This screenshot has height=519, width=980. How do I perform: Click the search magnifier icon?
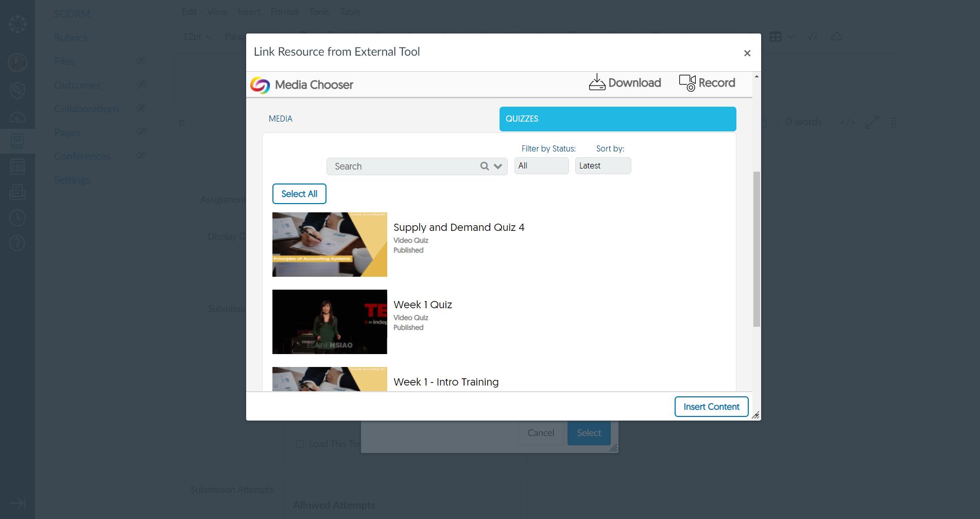[485, 166]
